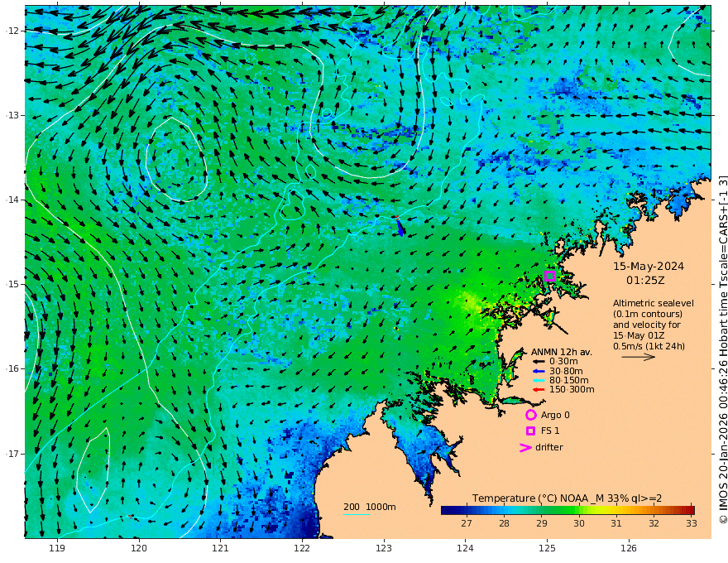Click the '15-May 01Z' caption line

639,335
